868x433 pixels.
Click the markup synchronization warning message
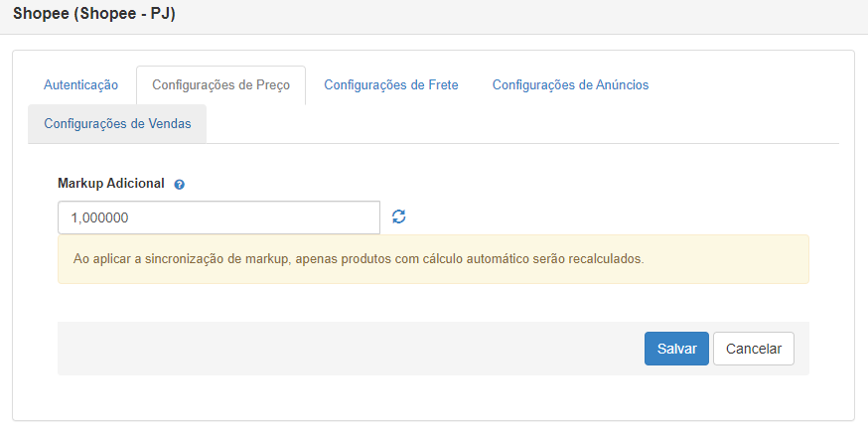pyautogui.click(x=433, y=259)
